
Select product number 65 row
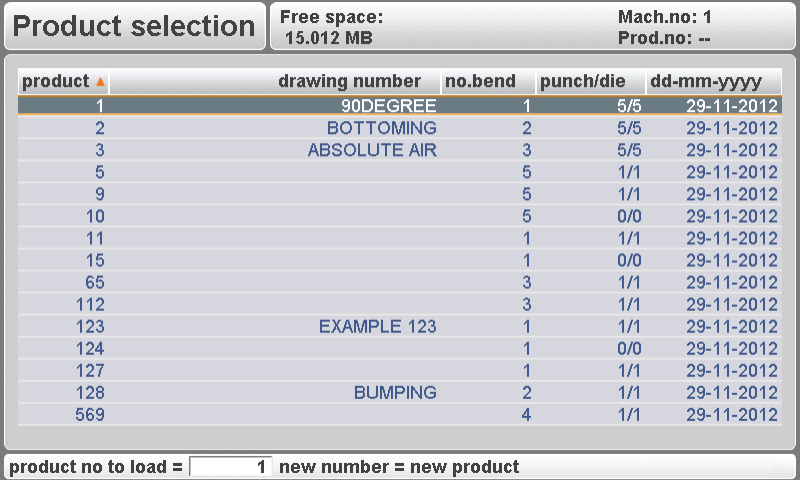point(400,282)
